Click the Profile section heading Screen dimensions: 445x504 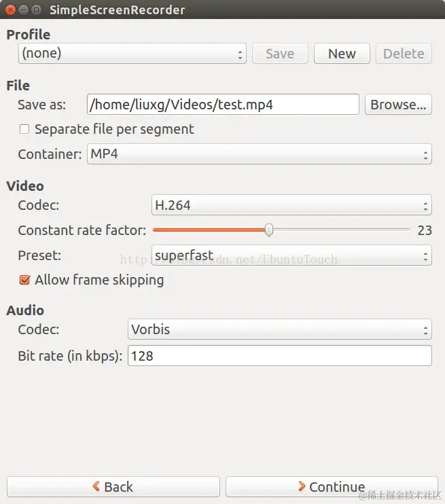29,35
